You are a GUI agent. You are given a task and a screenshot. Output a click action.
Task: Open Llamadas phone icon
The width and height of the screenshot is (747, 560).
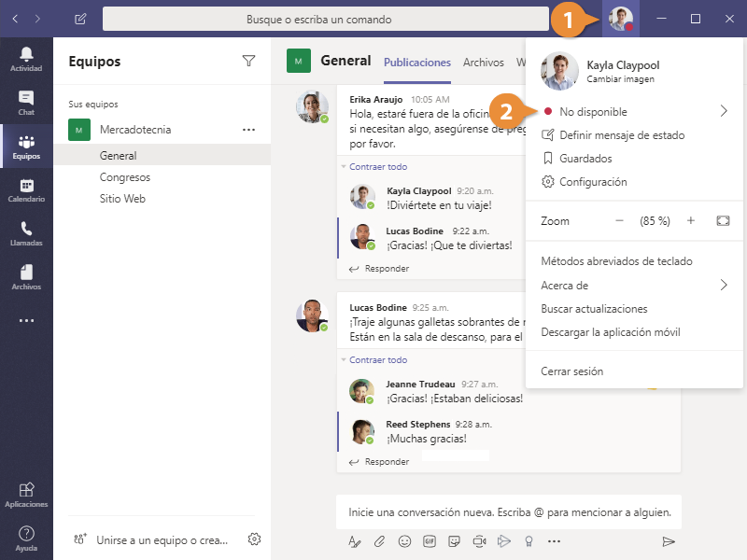pos(26,232)
